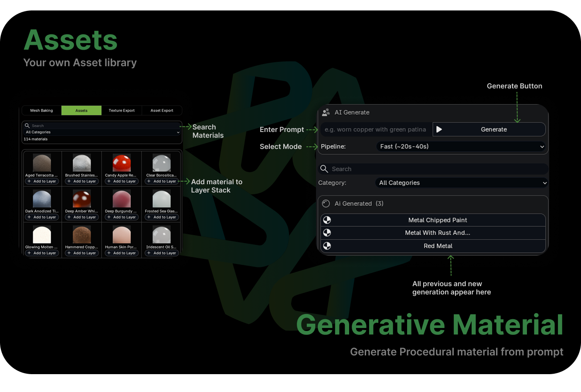This screenshot has height=392, width=581.
Task: Pick the Clear Borosilicate glass sphere preview
Action: point(162,163)
